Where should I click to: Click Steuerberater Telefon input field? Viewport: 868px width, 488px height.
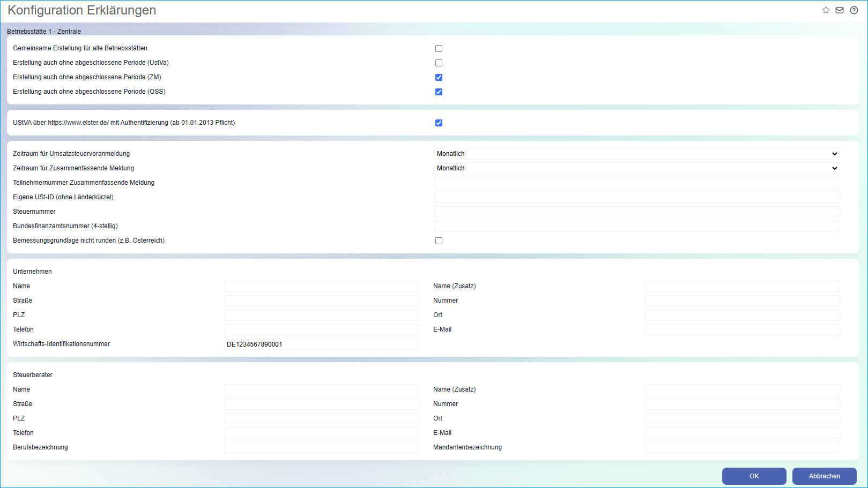point(322,433)
